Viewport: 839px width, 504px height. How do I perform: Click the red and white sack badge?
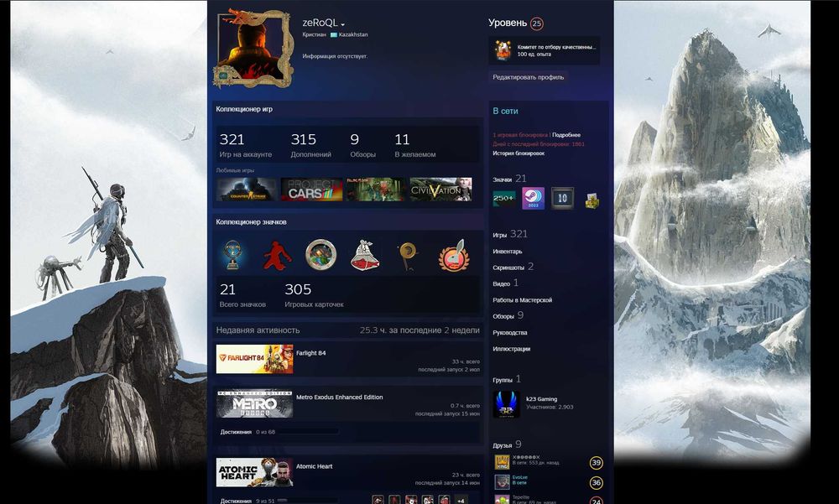point(365,255)
